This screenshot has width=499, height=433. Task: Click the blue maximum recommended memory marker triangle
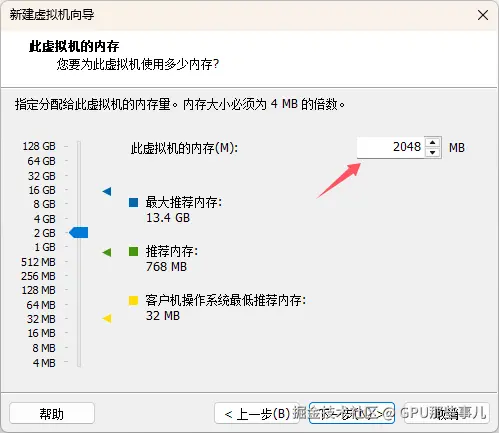(107, 191)
